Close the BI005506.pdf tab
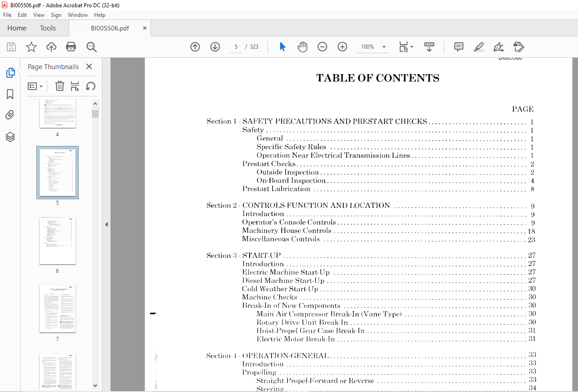 pyautogui.click(x=145, y=28)
